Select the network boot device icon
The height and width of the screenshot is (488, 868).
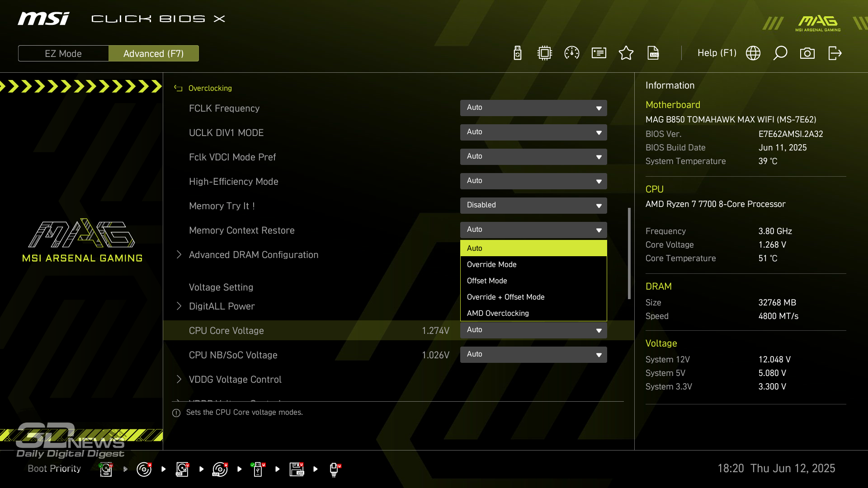335,469
